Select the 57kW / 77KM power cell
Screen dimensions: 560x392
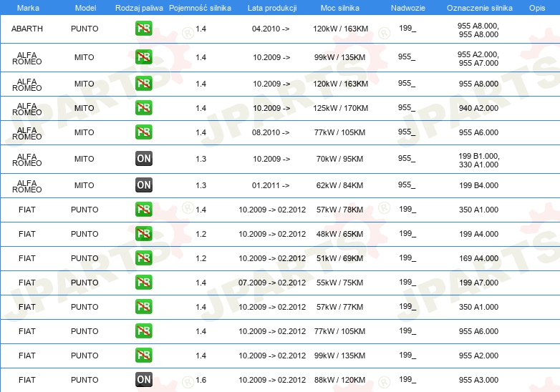point(339,307)
